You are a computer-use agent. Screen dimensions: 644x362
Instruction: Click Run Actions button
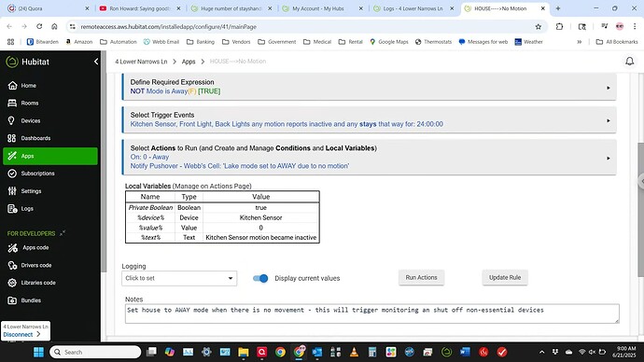pos(421,277)
